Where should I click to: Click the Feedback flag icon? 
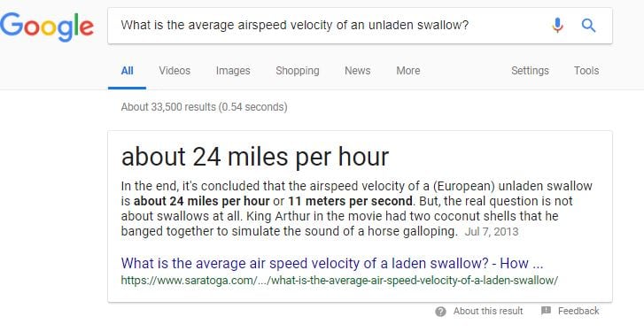coord(546,311)
